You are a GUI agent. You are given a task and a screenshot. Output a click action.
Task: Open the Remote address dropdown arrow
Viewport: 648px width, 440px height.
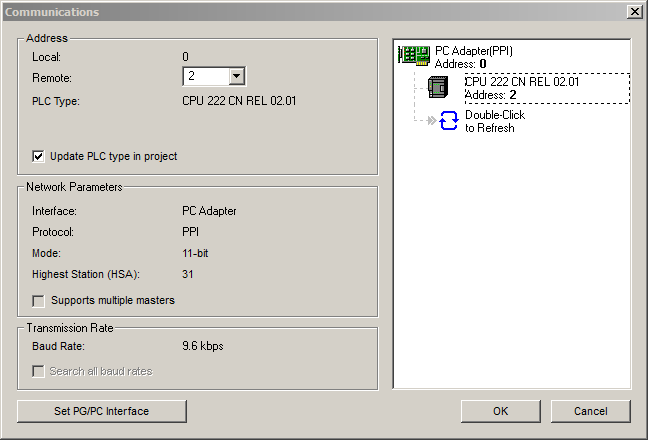tap(237, 76)
